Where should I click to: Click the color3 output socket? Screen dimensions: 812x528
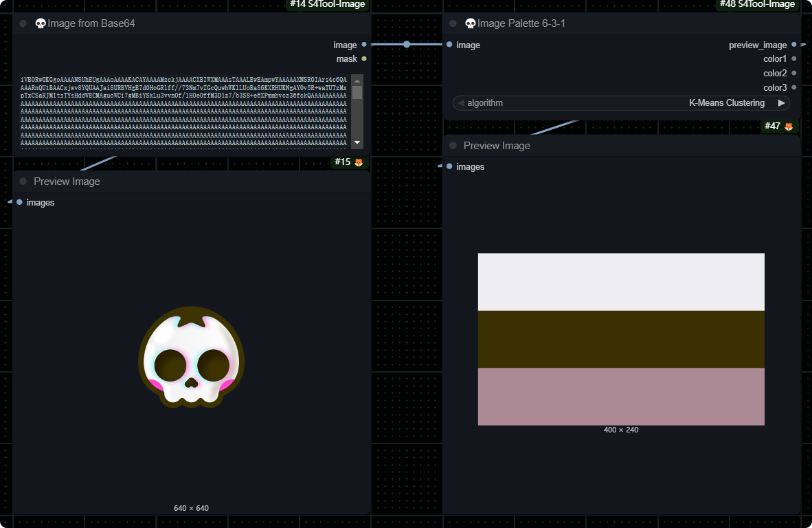[x=794, y=87]
